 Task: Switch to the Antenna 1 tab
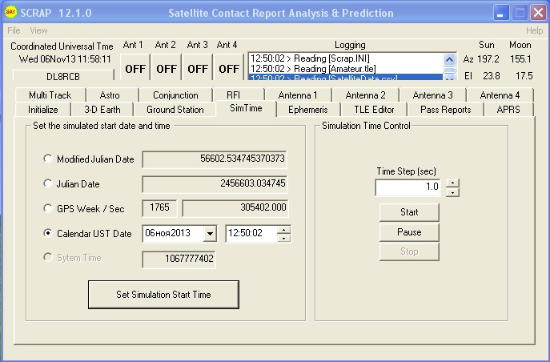click(297, 95)
